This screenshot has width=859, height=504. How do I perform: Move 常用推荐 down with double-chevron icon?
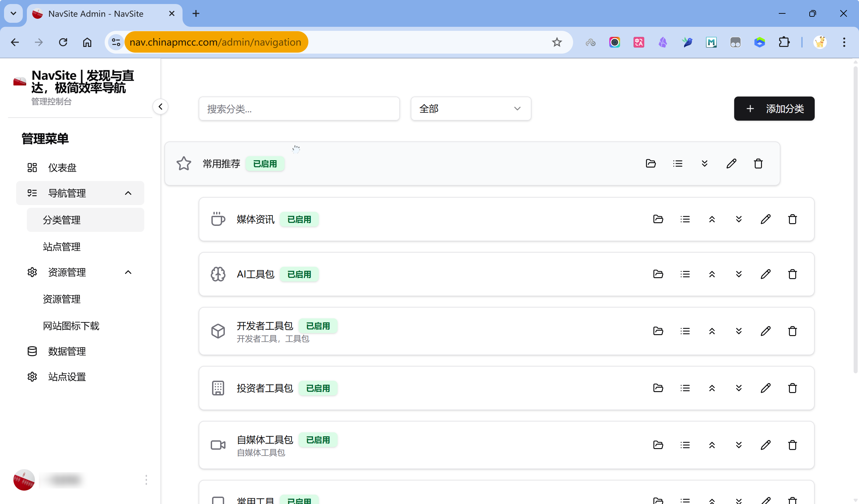704,164
